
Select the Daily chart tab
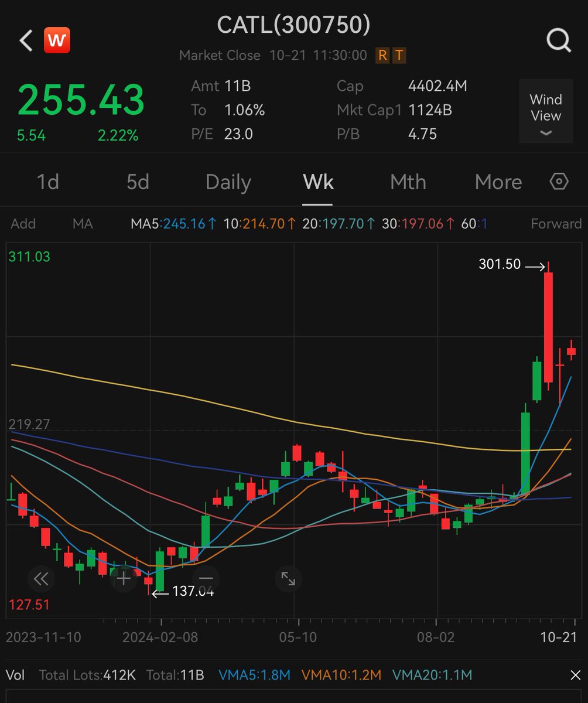point(228,182)
